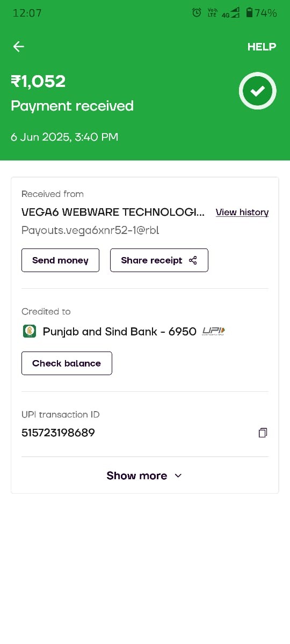Viewport: 290px width, 644px height.
Task: Tap the UPI logo beside bank name
Action: pyautogui.click(x=213, y=331)
